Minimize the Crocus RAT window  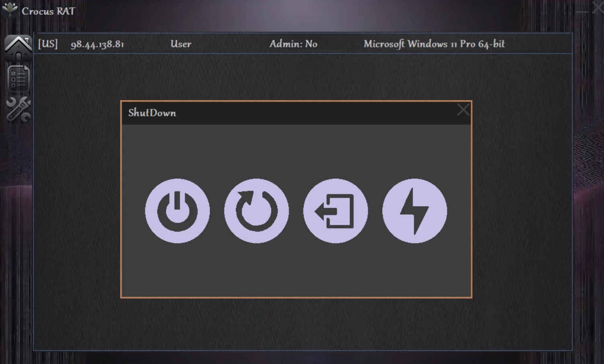click(581, 11)
